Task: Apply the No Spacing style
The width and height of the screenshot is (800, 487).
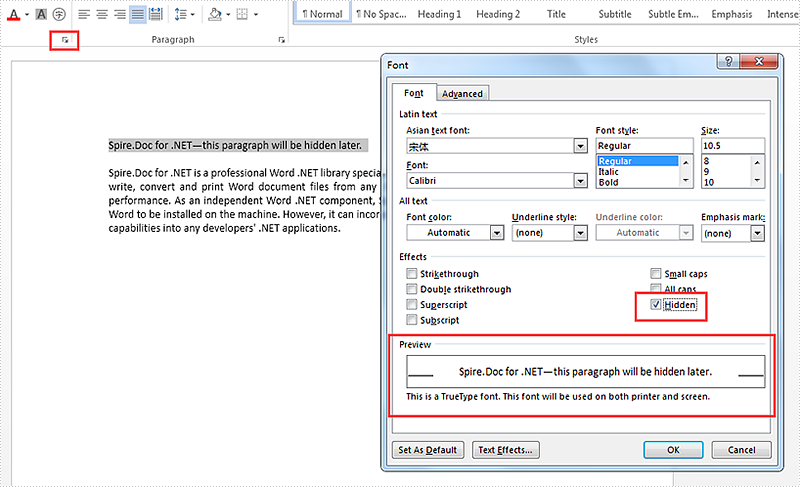Action: 382,14
